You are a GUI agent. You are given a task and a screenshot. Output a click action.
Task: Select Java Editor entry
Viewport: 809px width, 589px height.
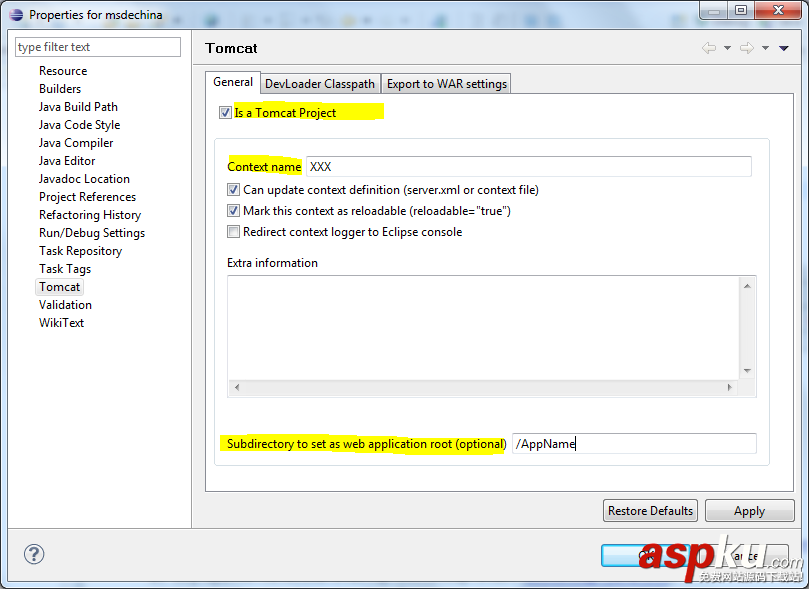67,161
